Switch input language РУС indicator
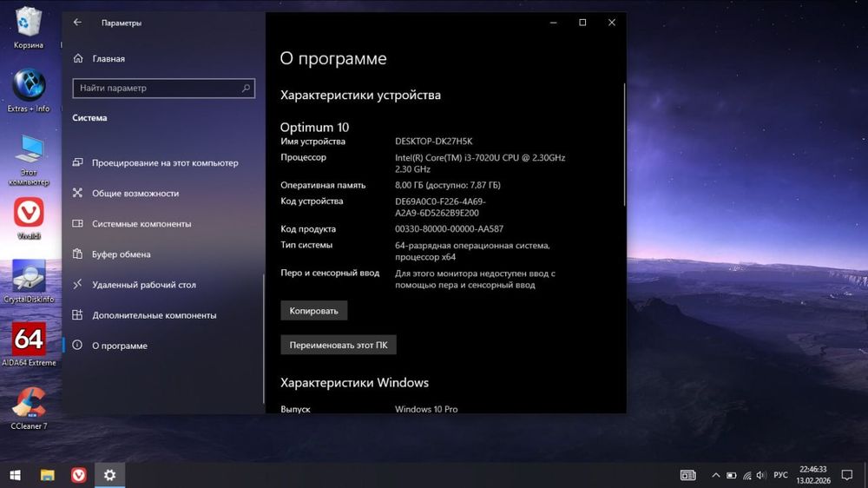This screenshot has height=488, width=868. [780, 475]
